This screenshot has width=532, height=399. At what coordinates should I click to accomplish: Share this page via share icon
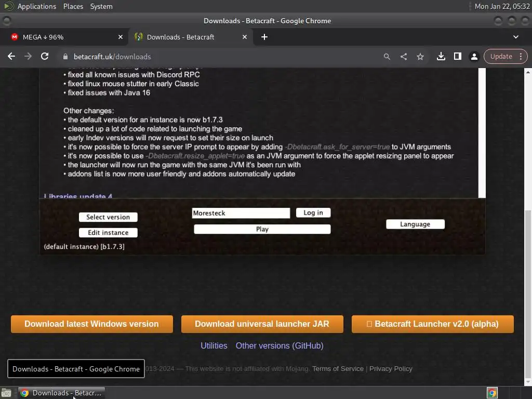403,57
